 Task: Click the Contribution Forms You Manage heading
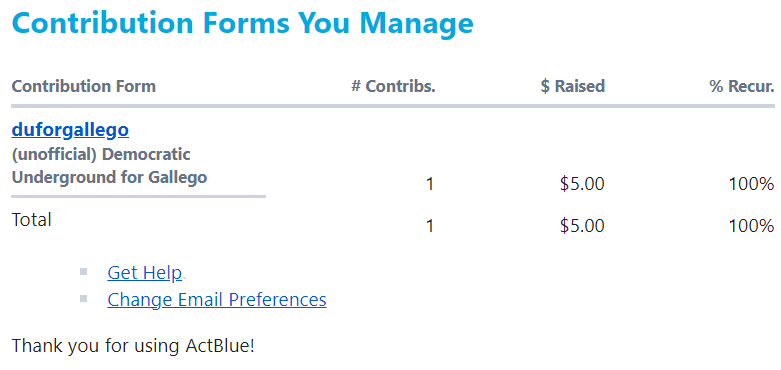click(243, 23)
